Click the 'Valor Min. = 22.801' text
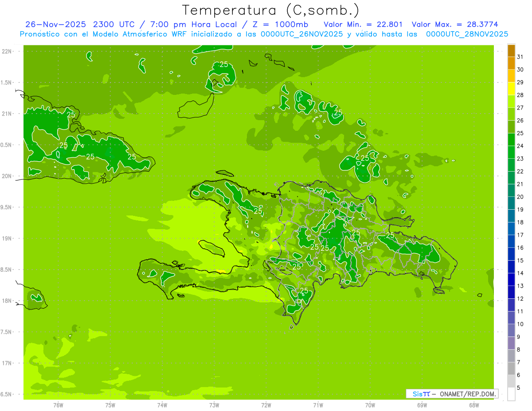 pos(363,24)
